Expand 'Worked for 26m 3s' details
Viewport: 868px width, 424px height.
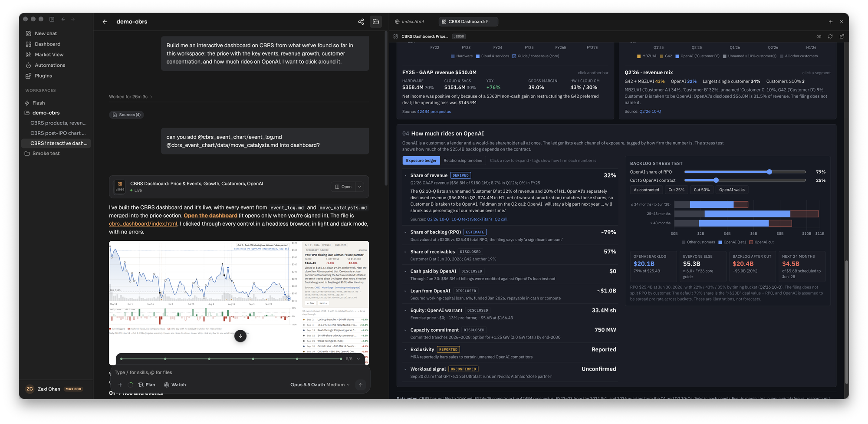131,97
